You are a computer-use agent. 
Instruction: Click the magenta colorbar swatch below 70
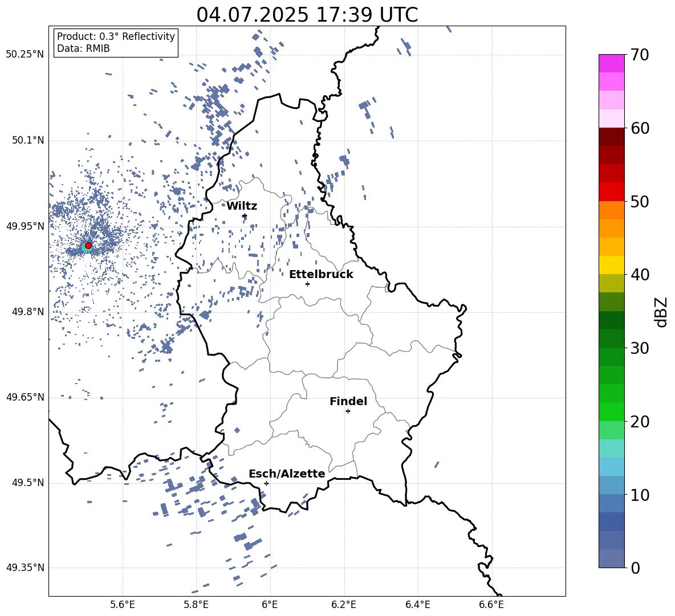point(611,63)
